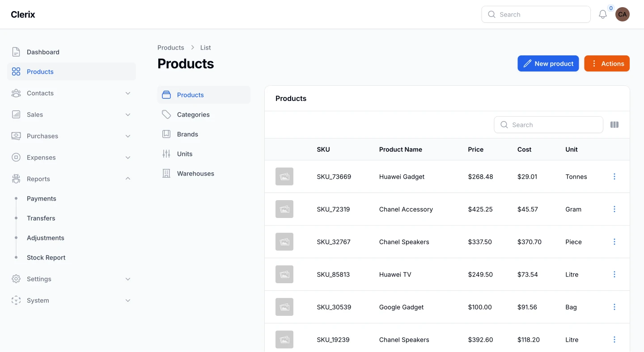Click the image placeholder for Chanel Accessory

tap(284, 209)
